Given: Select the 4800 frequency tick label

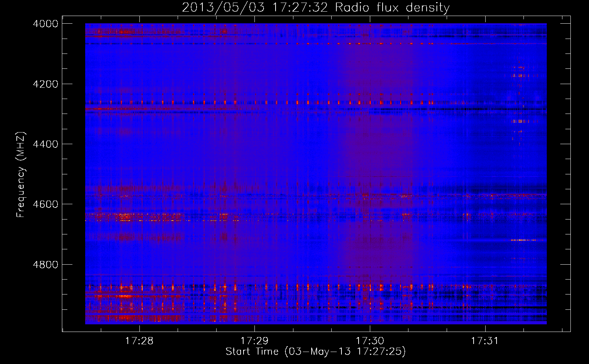Looking at the screenshot, I should 46,265.
